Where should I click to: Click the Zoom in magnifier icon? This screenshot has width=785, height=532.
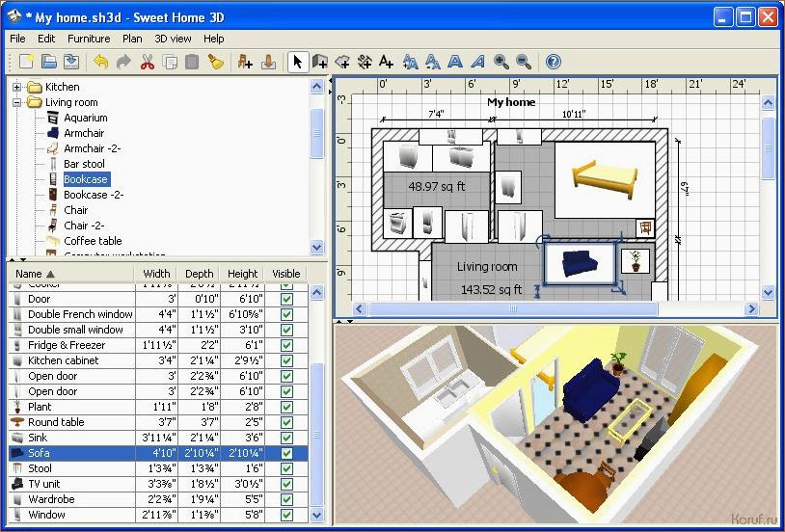pyautogui.click(x=501, y=62)
